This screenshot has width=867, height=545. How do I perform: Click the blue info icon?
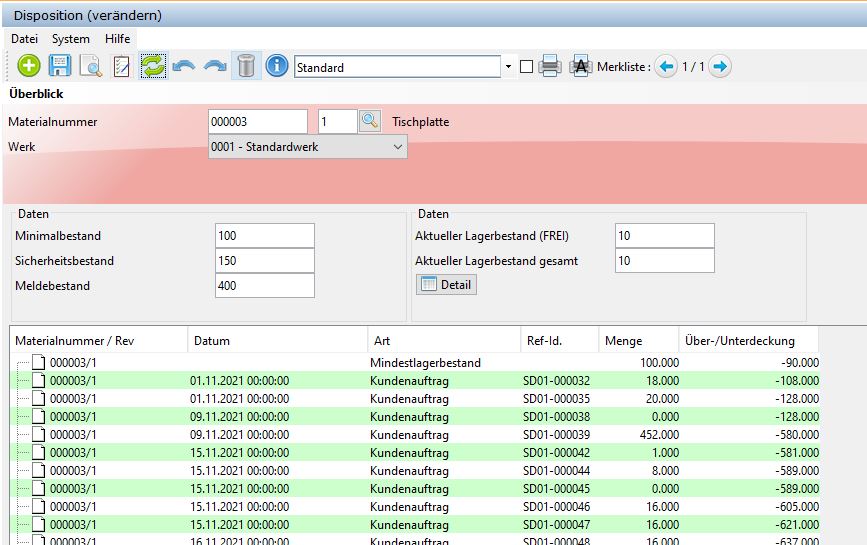(277, 67)
